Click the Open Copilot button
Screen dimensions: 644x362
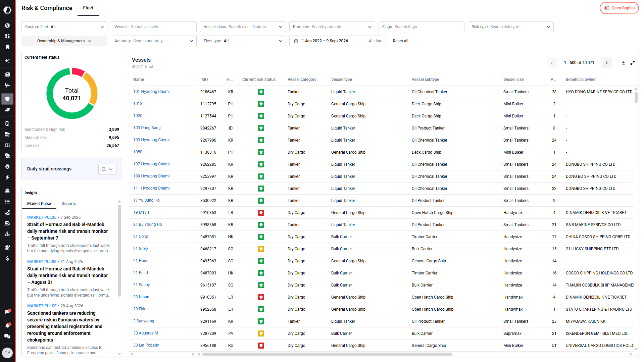pyautogui.click(x=619, y=8)
